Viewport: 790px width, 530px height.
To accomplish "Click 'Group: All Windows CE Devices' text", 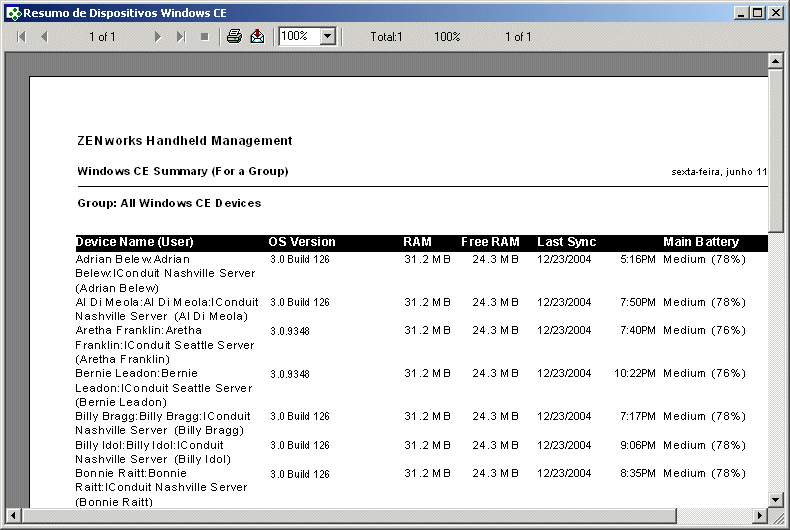I will click(x=169, y=204).
